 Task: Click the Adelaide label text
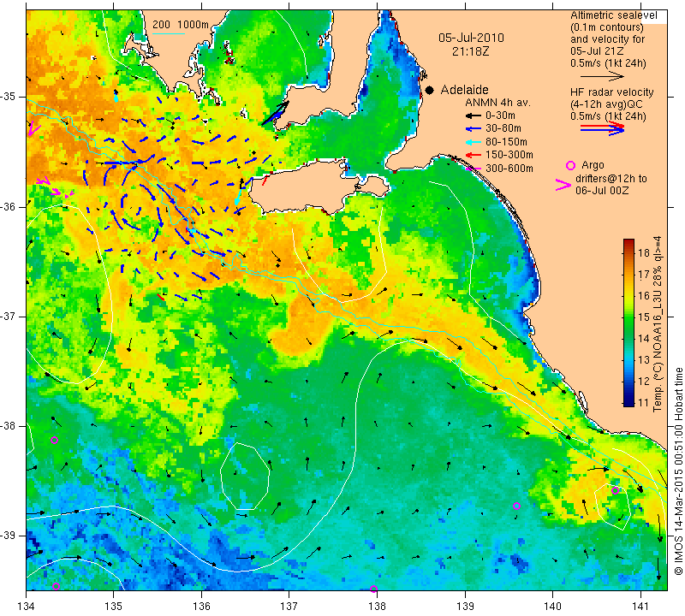coord(464,90)
